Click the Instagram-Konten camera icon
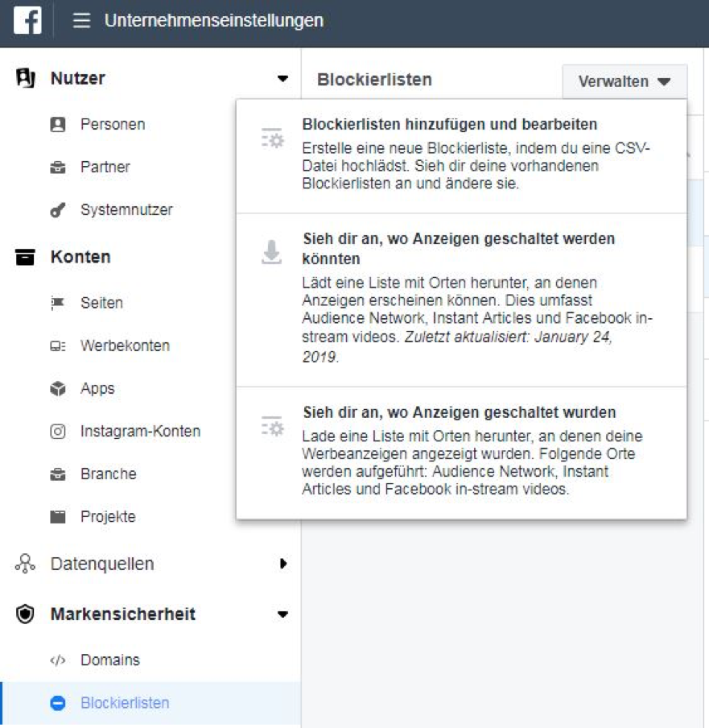This screenshot has height=728, width=709. [57, 432]
